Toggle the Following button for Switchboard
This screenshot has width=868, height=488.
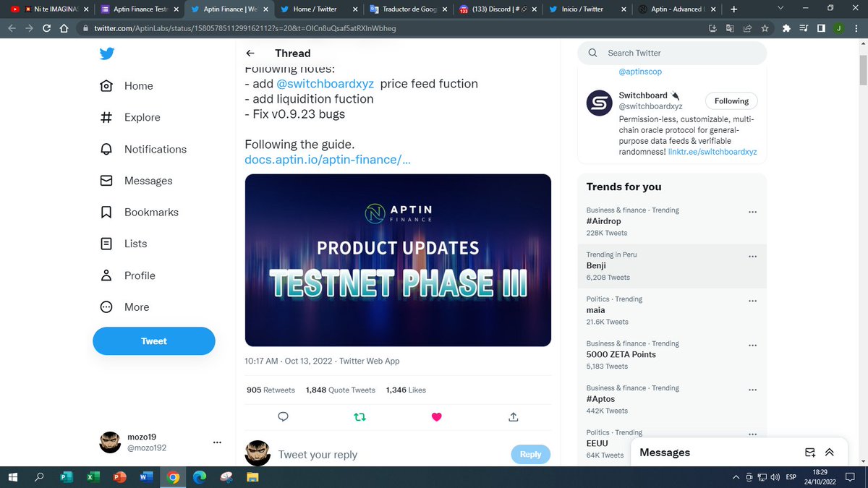tap(731, 101)
